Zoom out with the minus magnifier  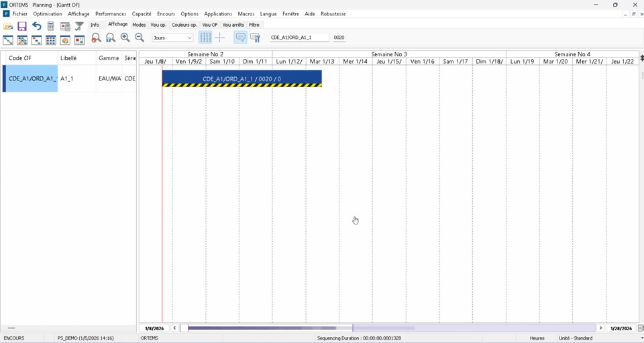[140, 38]
